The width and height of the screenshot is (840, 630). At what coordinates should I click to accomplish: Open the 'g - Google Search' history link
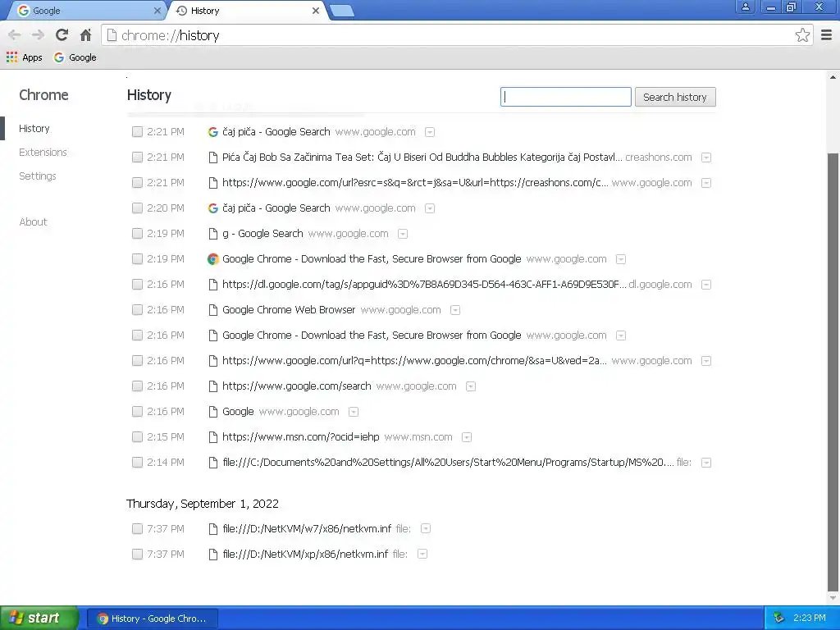tap(262, 234)
